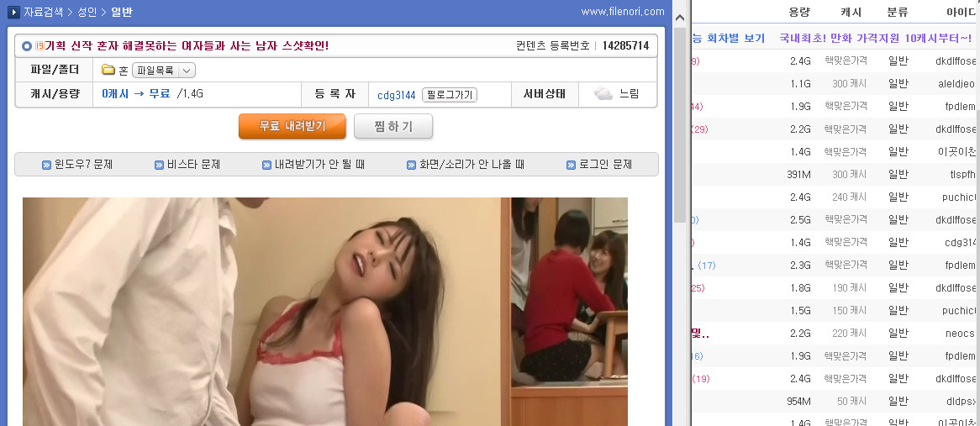The image size is (980, 426).
Task: Click the 1.8G size cell in list
Action: tap(801, 288)
